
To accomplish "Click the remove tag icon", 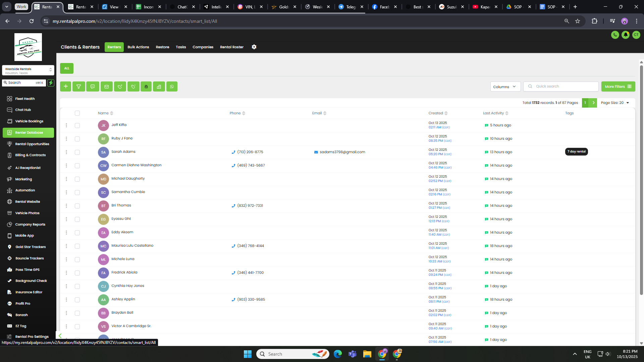I will click(x=133, y=86).
